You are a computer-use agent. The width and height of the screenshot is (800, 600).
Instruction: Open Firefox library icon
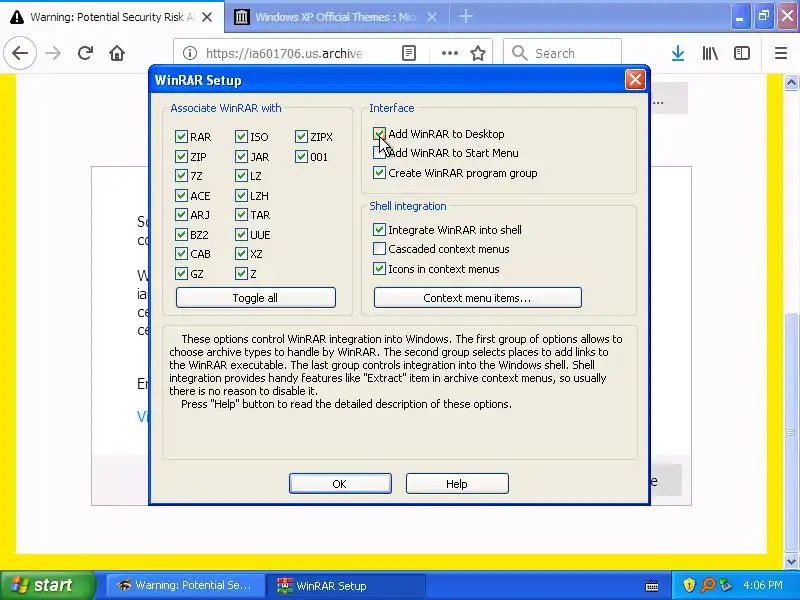(x=710, y=53)
